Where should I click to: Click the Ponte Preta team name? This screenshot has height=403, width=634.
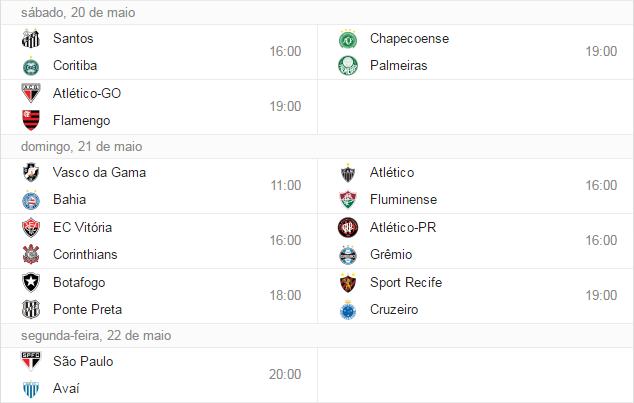click(87, 310)
